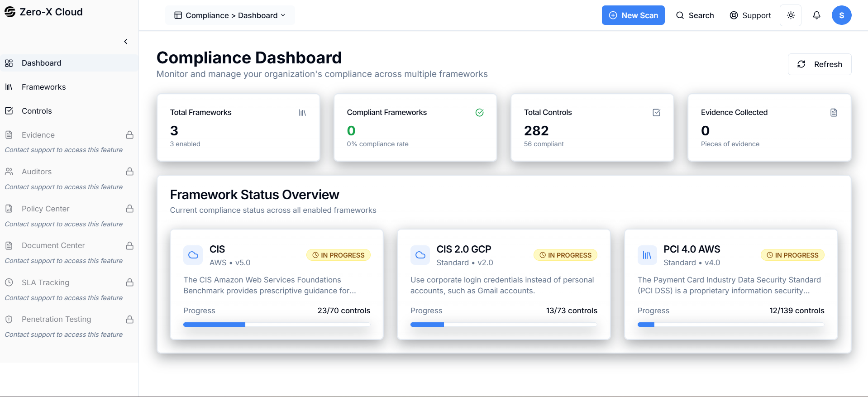
Task: Click the Evidence document icon in sidebar
Action: pos(9,135)
